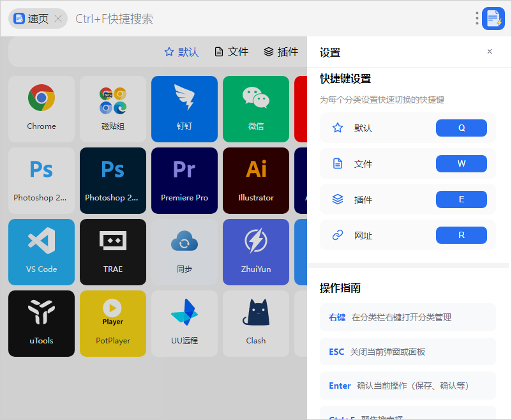Image resolution: width=512 pixels, height=420 pixels.
Task: Click the 右键 guide entry
Action: (x=408, y=317)
